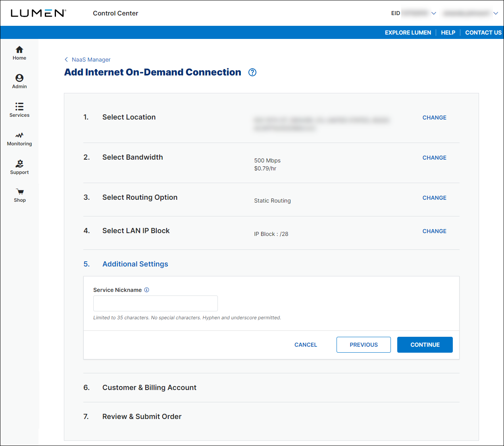Open the Support icon in sidebar
Viewport: 504px width, 446px height.
tap(19, 164)
